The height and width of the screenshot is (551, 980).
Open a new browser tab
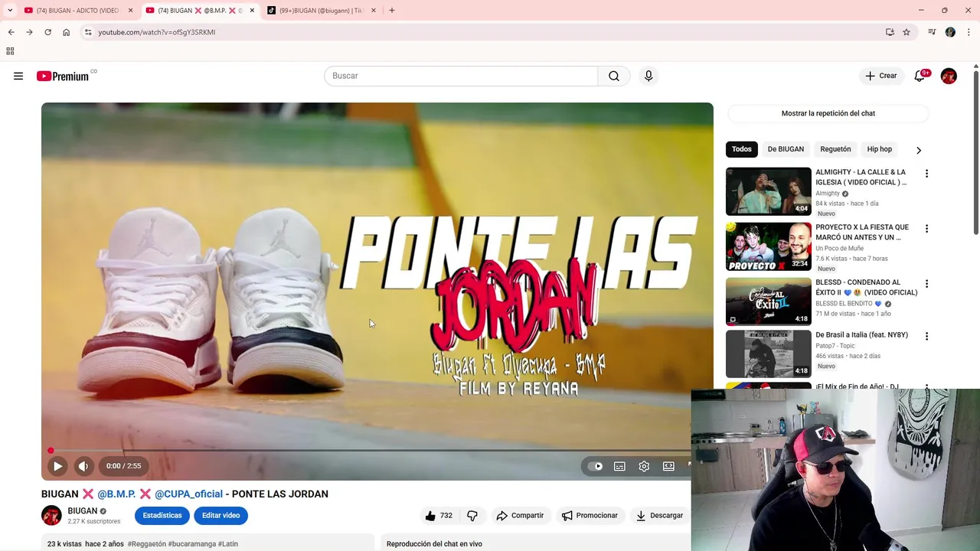[392, 11]
